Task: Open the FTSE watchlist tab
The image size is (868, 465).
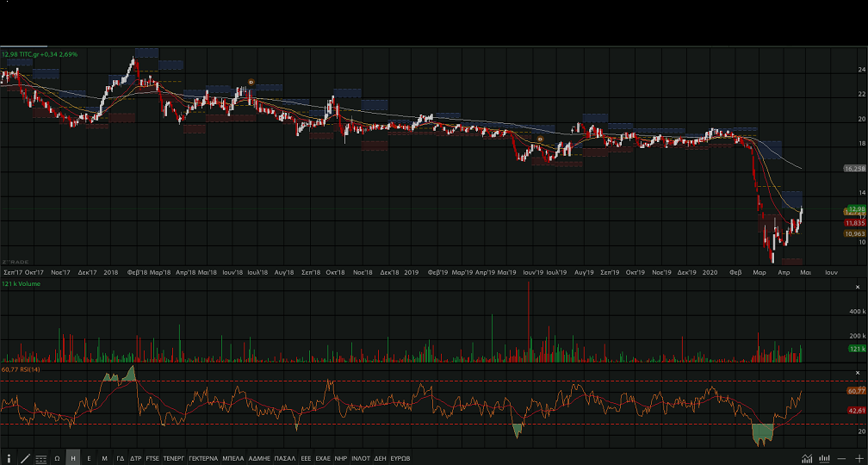Action: [152, 458]
